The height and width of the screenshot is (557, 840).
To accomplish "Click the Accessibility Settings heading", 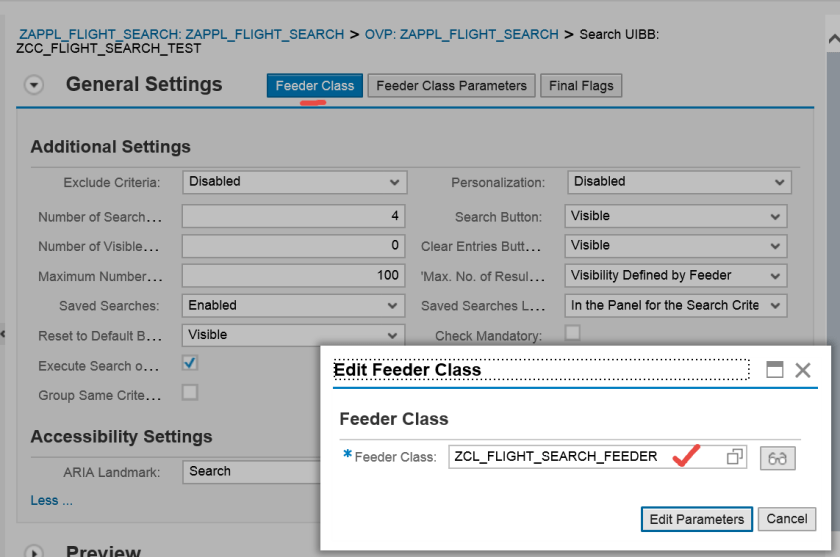I will 121,436.
